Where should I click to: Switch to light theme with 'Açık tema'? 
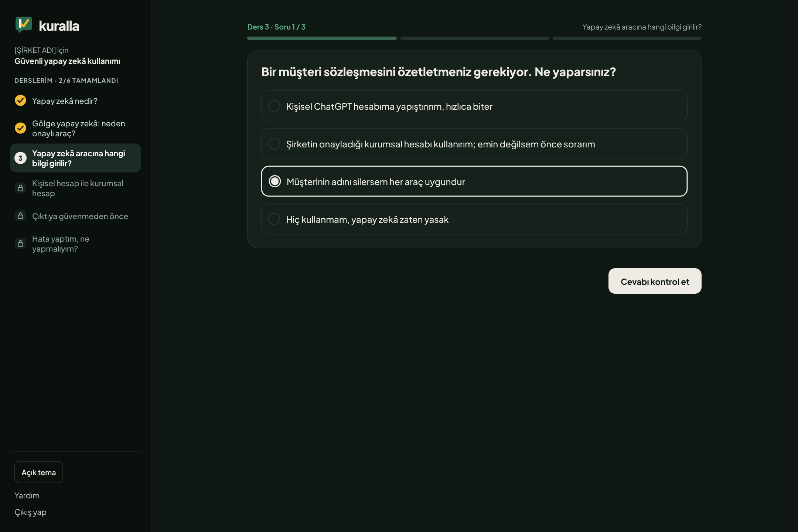coord(39,472)
